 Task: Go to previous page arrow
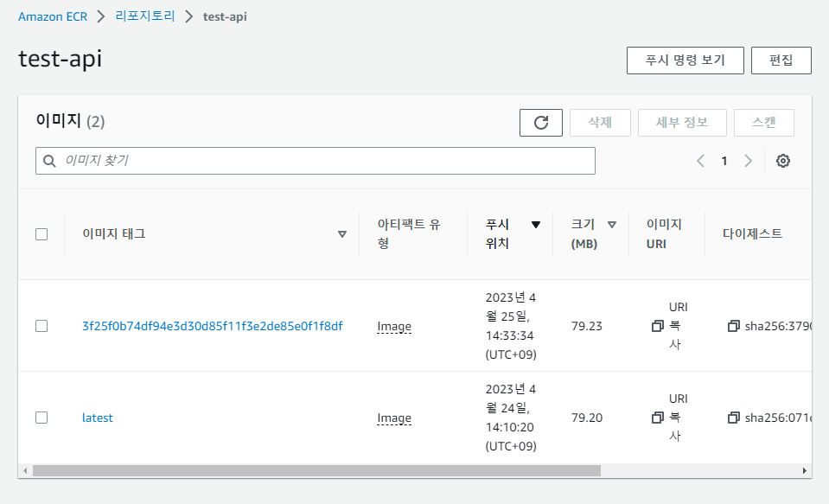(x=700, y=161)
